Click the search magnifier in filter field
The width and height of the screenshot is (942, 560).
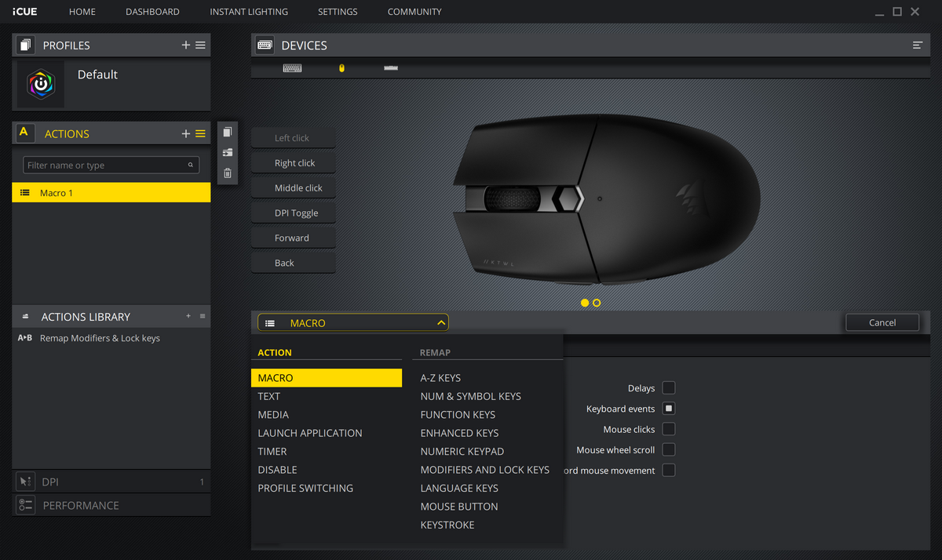190,165
